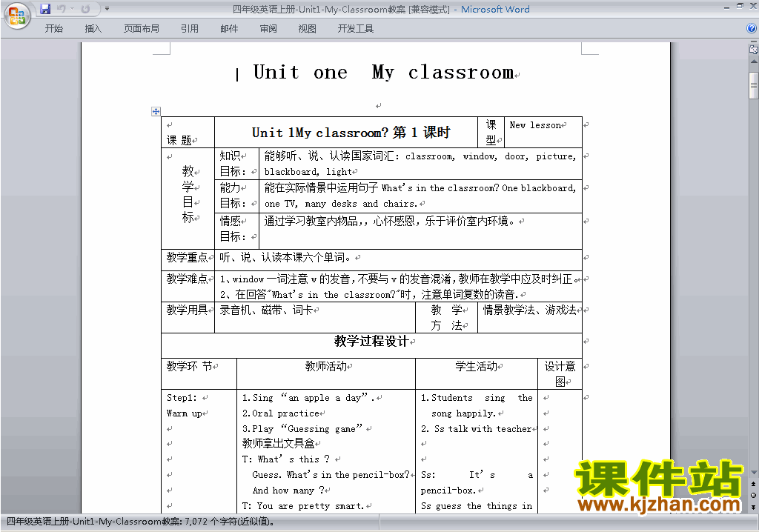Click the Select Browse Object round button
Screen dimensions: 759x532
[753, 495]
